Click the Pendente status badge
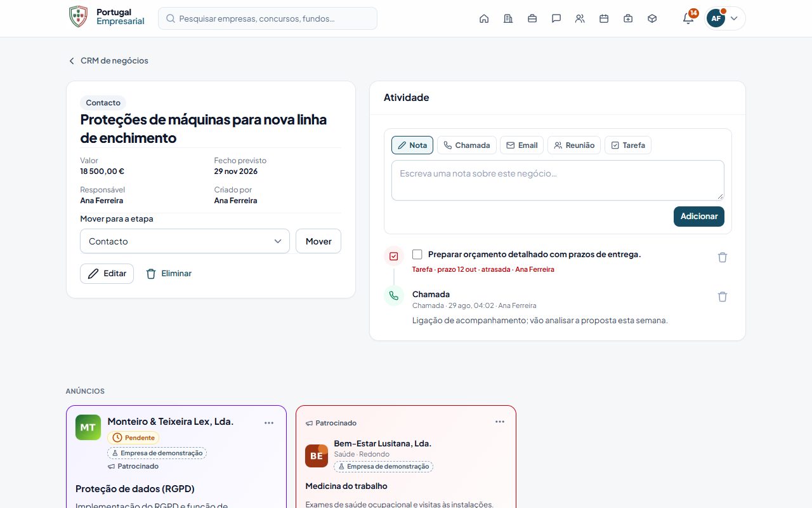Viewport: 812px width, 508px height. [x=133, y=438]
